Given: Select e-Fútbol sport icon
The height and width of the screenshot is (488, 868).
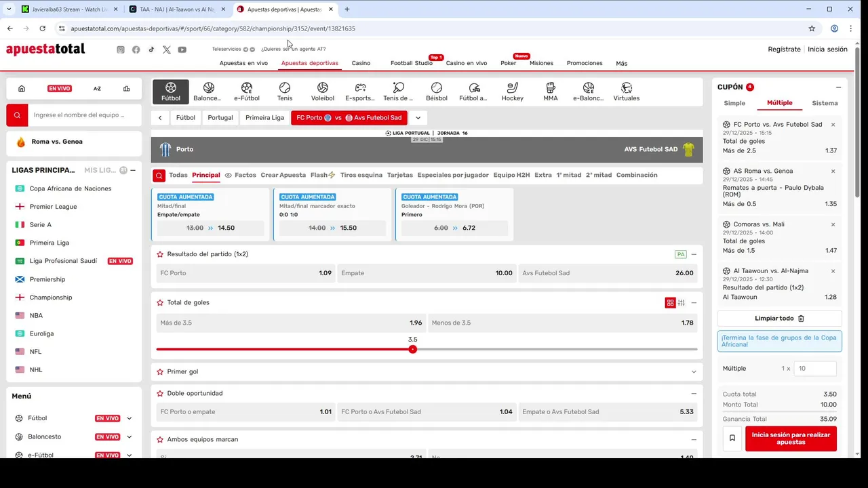Looking at the screenshot, I should click(247, 92).
